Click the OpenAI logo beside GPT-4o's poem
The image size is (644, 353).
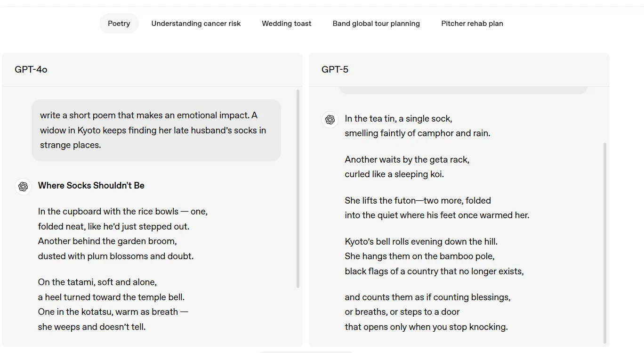(23, 186)
